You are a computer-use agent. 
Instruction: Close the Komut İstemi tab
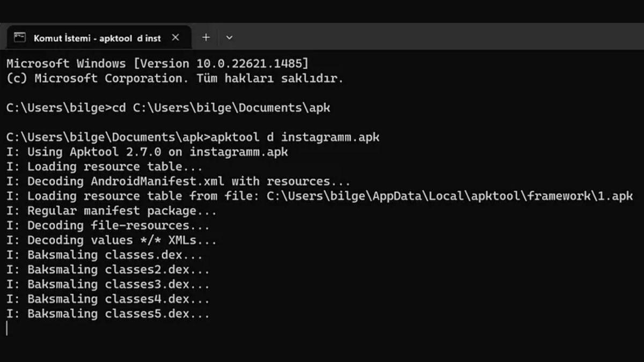tap(175, 38)
